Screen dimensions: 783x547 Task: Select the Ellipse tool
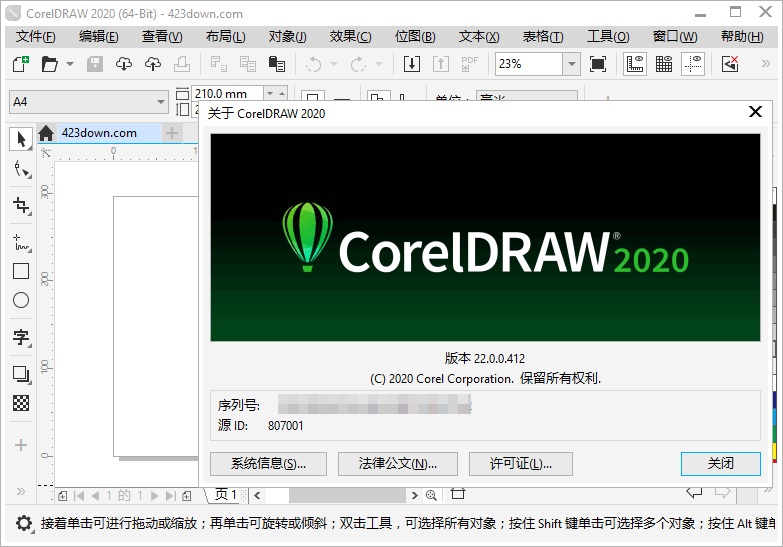(21, 300)
